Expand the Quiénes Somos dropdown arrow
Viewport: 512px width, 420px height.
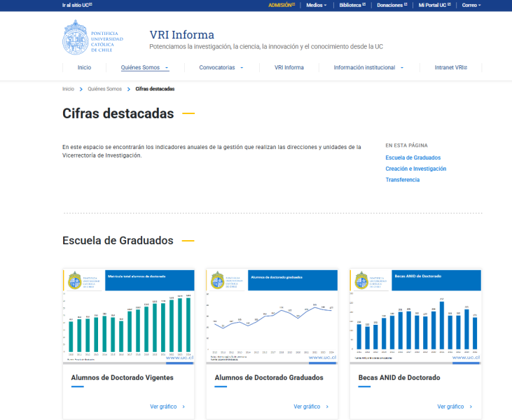tap(167, 68)
